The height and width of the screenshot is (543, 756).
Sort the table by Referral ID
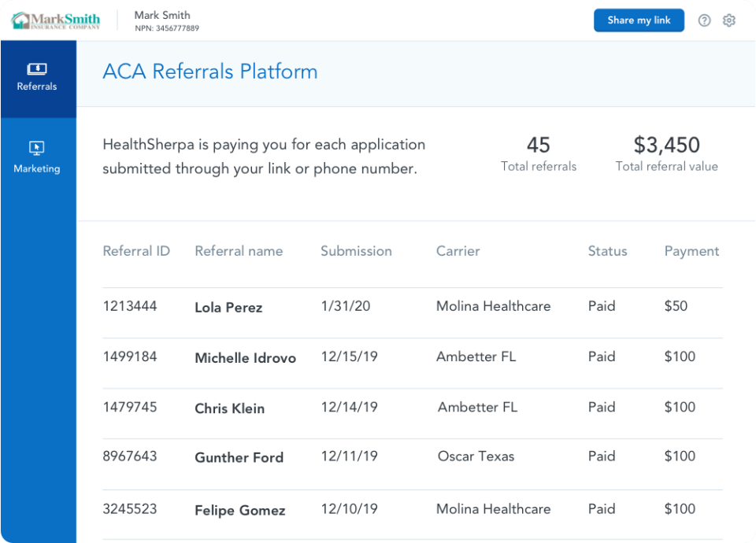pos(136,250)
